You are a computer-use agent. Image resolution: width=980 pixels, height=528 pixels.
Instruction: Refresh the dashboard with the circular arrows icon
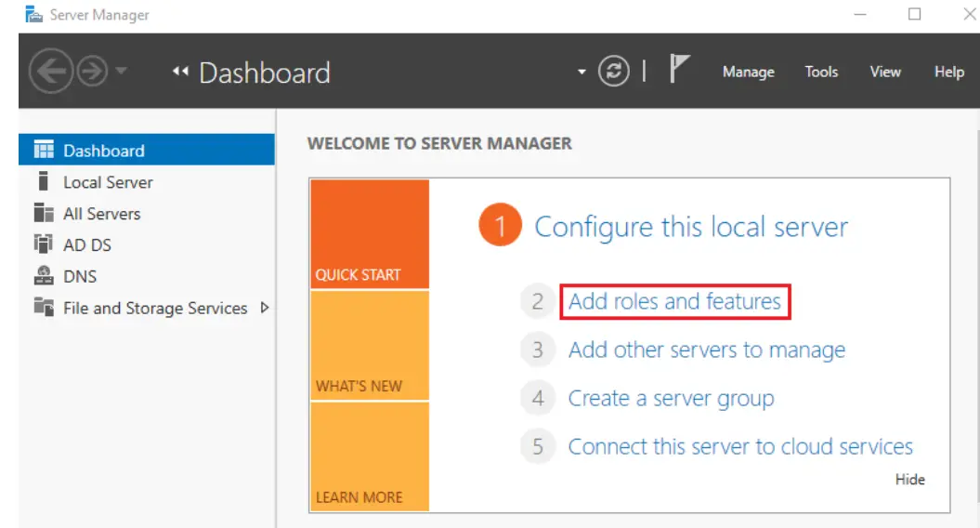pos(614,72)
